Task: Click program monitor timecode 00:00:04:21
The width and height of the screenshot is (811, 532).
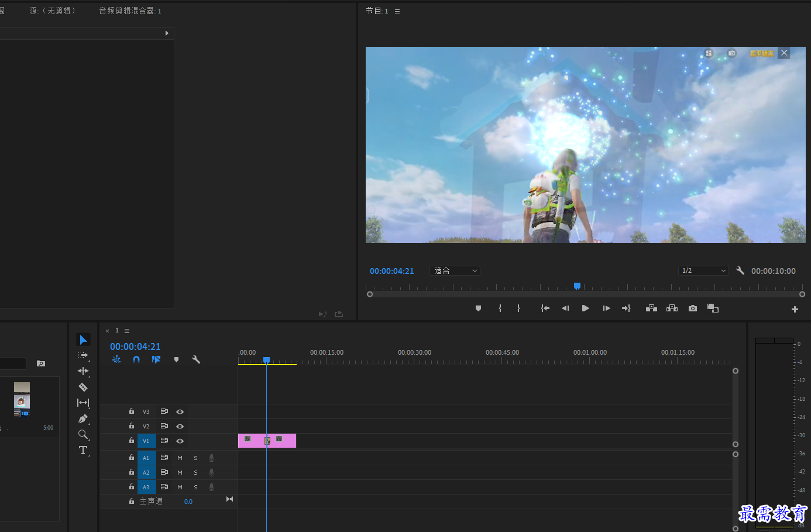Action: coord(391,271)
